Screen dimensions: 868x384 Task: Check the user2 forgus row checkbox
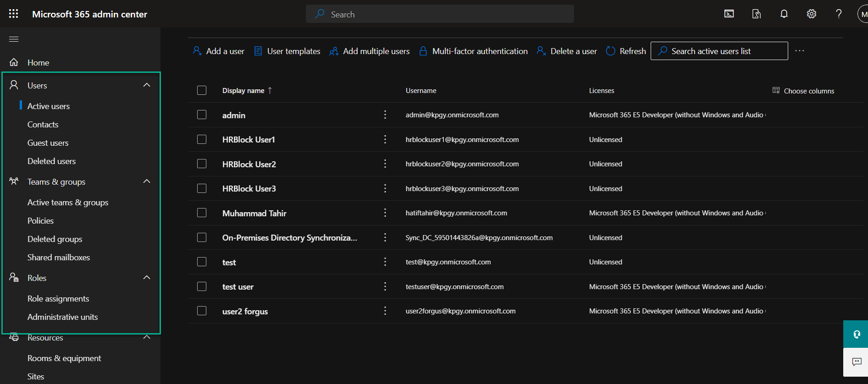(x=202, y=311)
